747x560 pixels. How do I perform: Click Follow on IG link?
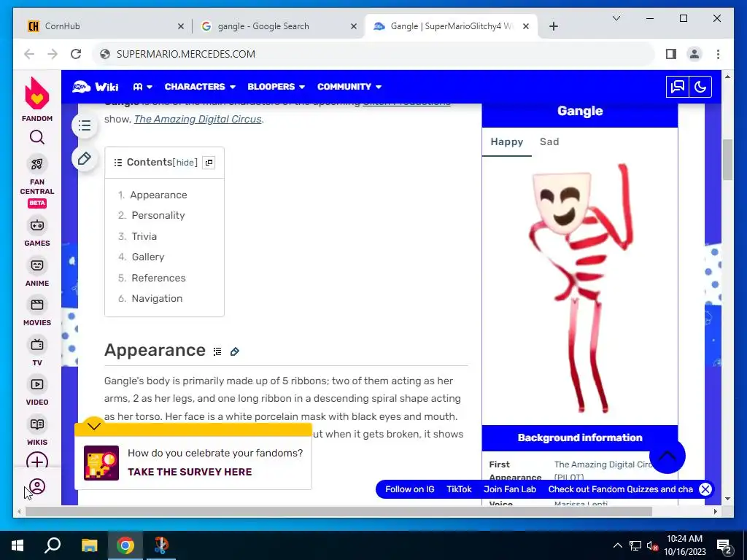pos(410,489)
